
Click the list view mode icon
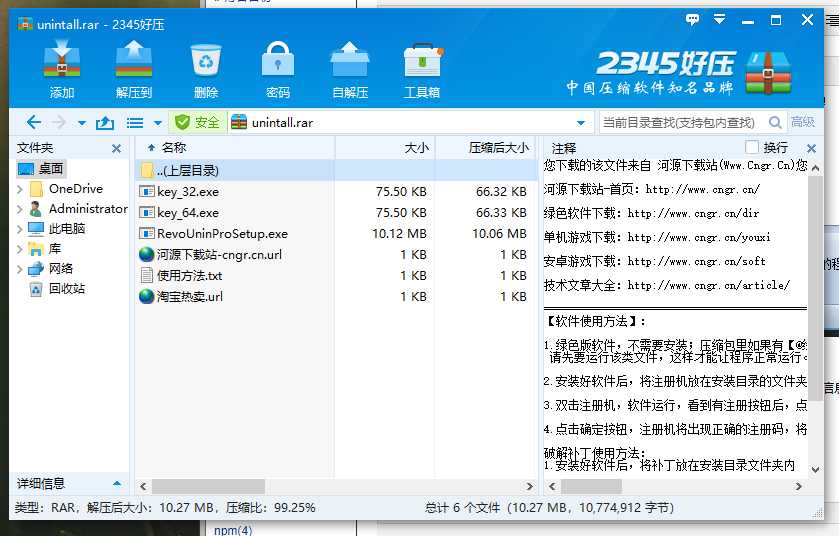coord(135,123)
